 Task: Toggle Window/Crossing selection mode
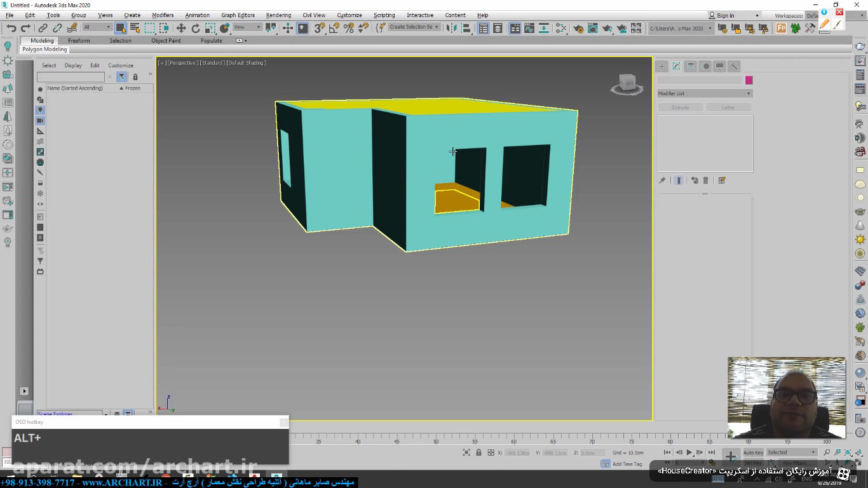tap(164, 28)
